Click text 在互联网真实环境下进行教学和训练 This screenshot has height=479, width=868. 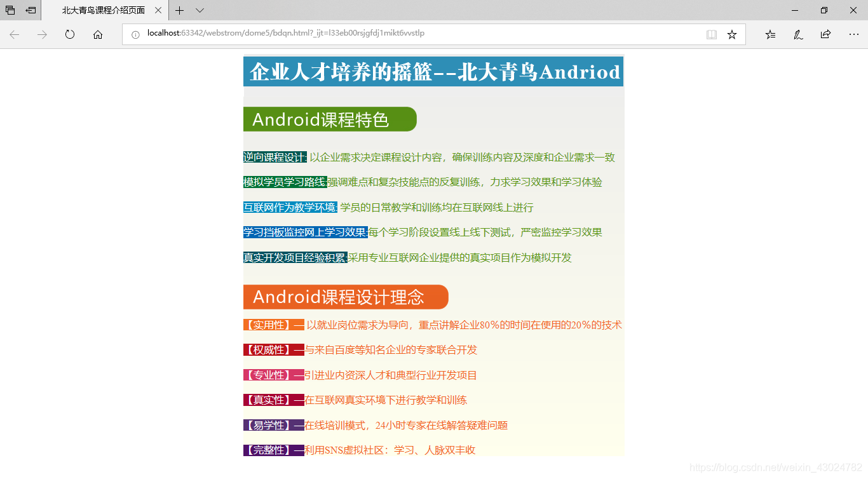(x=386, y=400)
